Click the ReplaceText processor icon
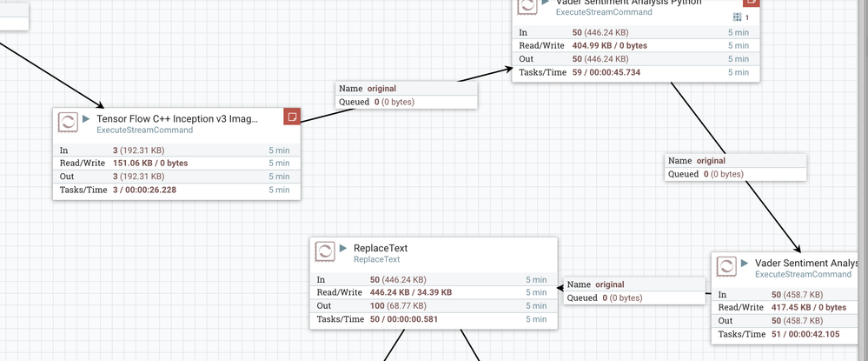This screenshot has height=361, width=868. [x=325, y=251]
